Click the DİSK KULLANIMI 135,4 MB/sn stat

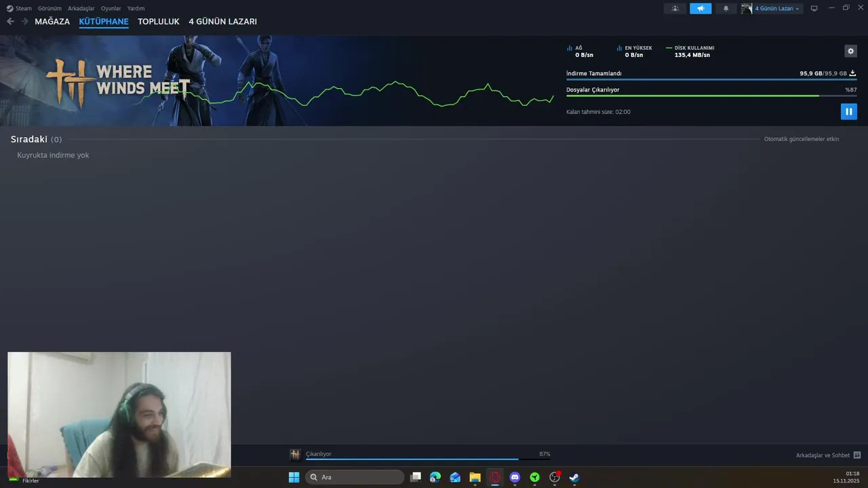coord(690,52)
